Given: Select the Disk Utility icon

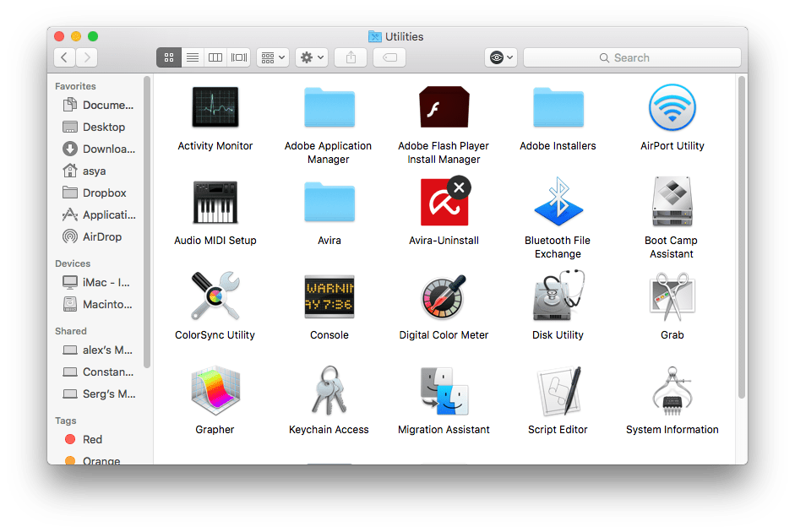Looking at the screenshot, I should tap(558, 296).
